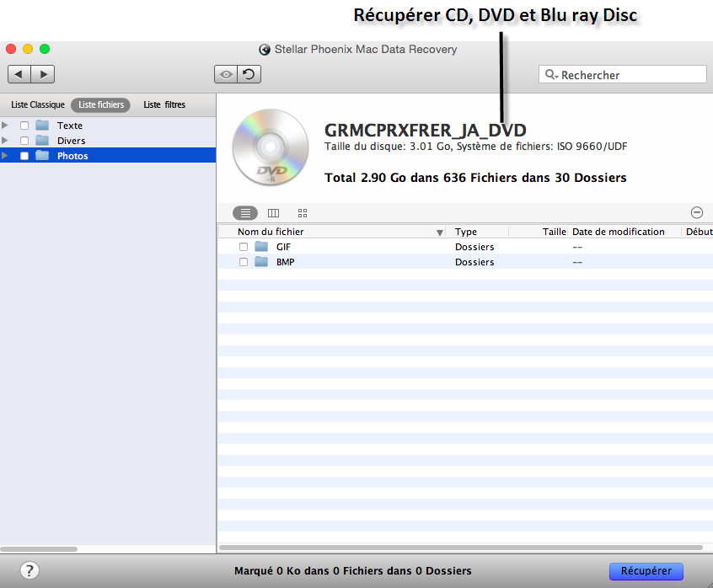Check the Photos folder checkbox
This screenshot has height=588, width=713.
coord(24,156)
